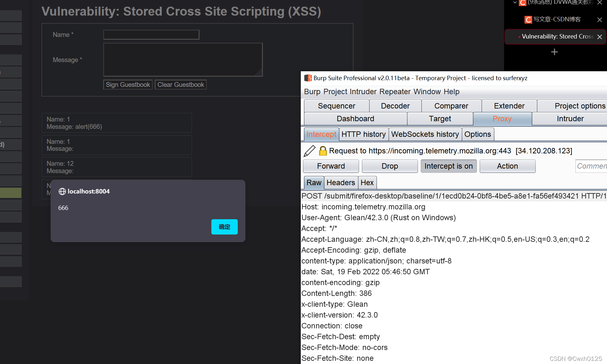Click the yellow padlock HTTPS icon
This screenshot has height=364, width=607.
tap(323, 151)
